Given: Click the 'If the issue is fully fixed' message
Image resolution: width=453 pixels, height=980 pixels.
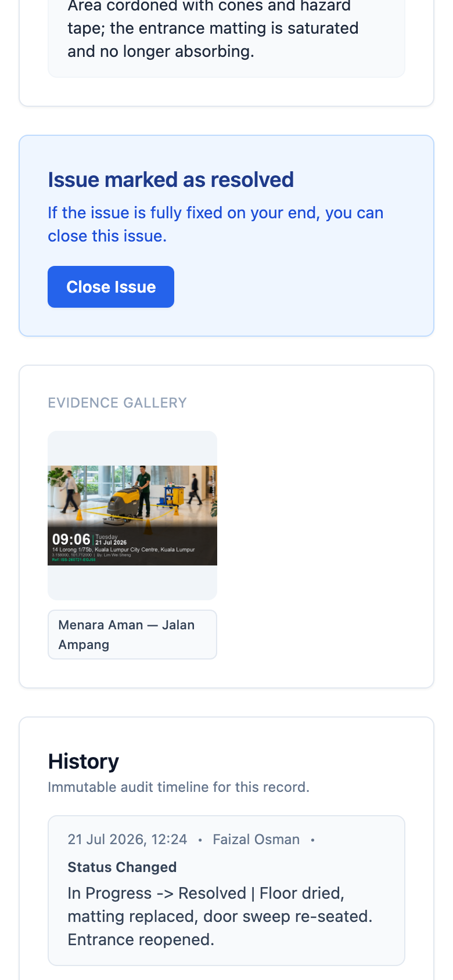Looking at the screenshot, I should 215,225.
